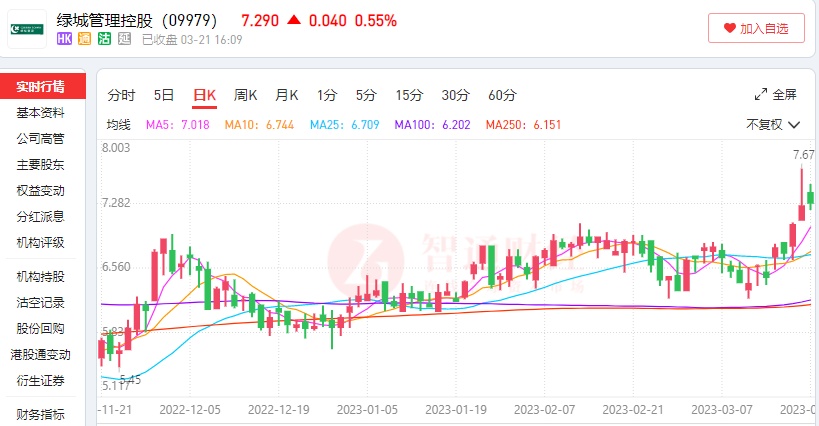819x426 pixels.
Task: Click the heart icon in 加入自选
Action: click(x=730, y=28)
